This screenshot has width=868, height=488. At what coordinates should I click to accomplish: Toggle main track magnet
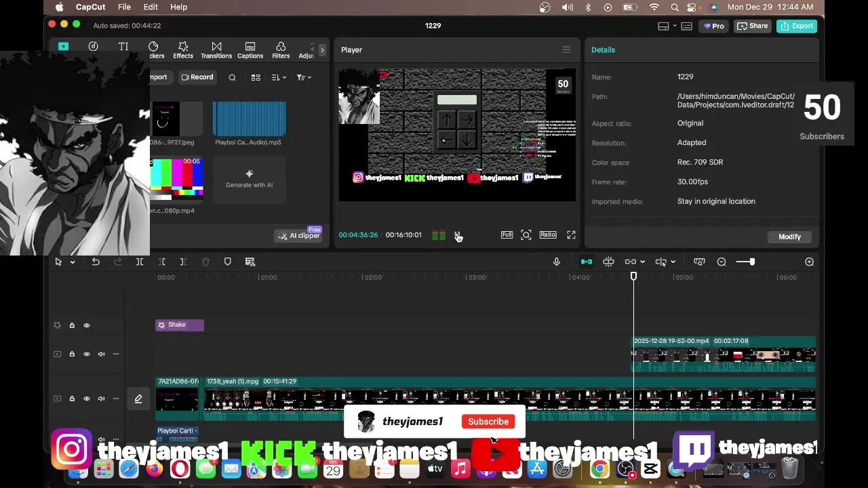[x=587, y=262]
